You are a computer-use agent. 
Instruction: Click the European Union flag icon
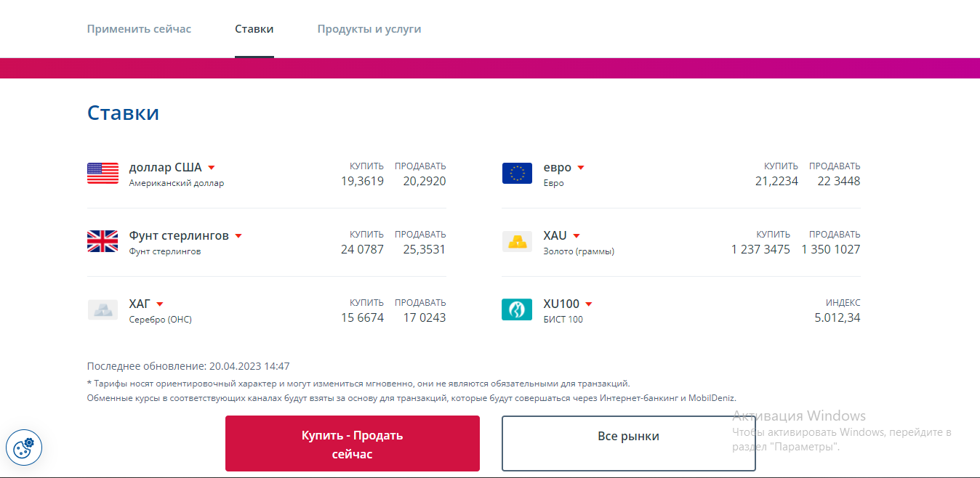[517, 174]
